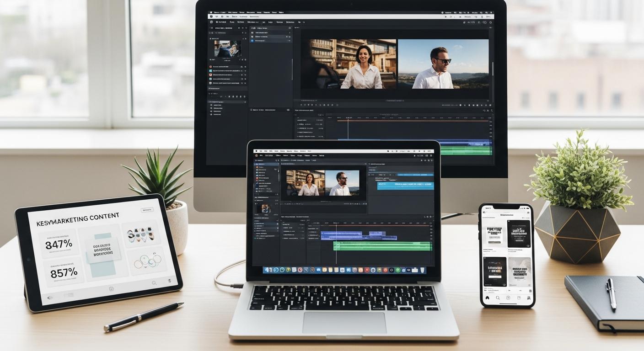Tap the home icon on the phone's bottom bar
This screenshot has width=644, height=351.
coord(488,298)
